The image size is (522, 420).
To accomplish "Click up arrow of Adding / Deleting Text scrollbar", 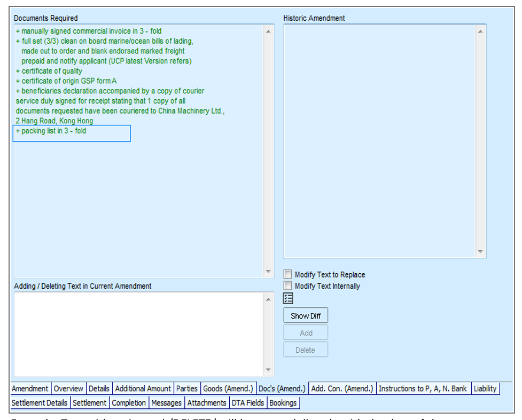I will (x=268, y=299).
